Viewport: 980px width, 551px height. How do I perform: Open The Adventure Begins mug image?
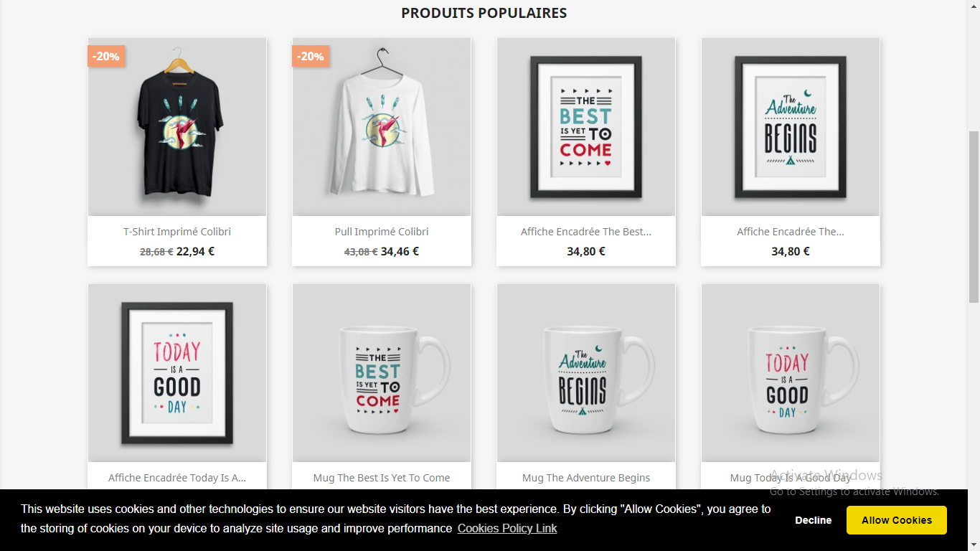click(586, 373)
